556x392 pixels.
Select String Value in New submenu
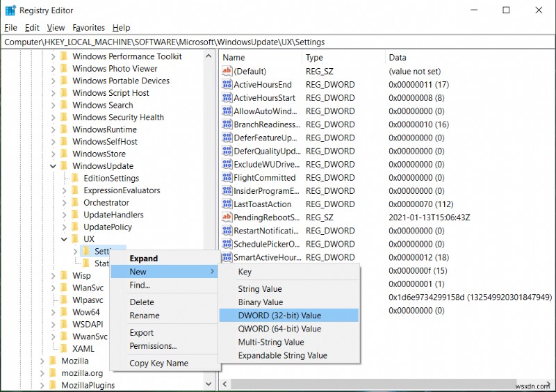click(289, 288)
